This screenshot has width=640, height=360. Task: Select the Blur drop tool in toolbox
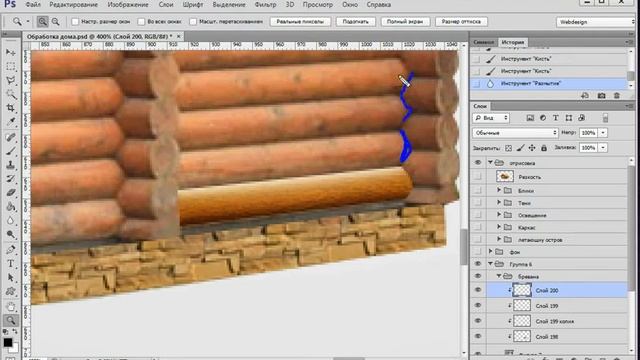coord(11,220)
